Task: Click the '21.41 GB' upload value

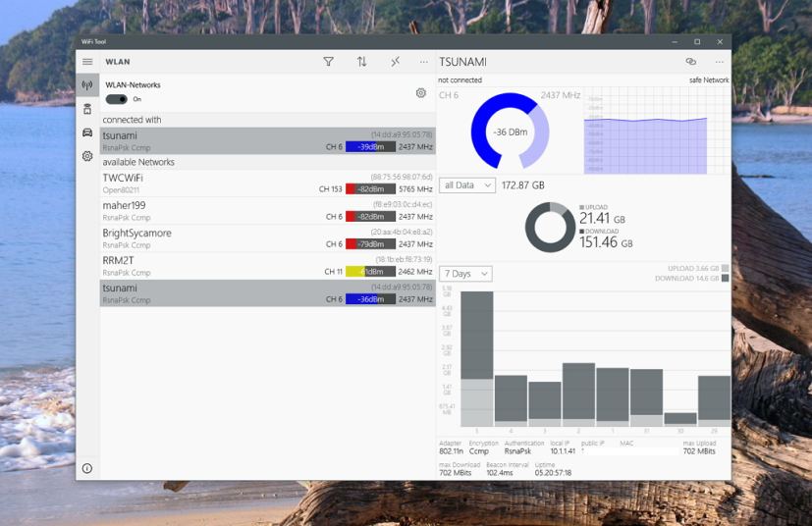Action: (x=602, y=219)
